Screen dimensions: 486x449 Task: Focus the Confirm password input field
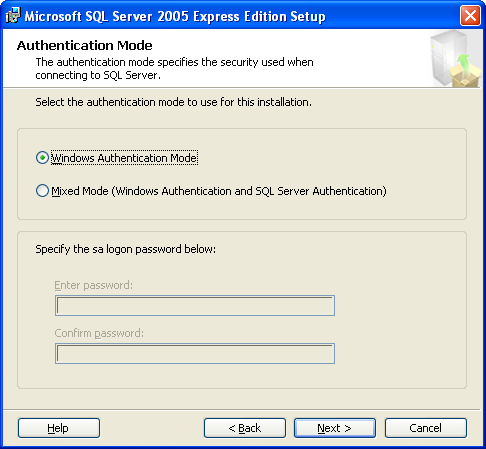tap(195, 353)
